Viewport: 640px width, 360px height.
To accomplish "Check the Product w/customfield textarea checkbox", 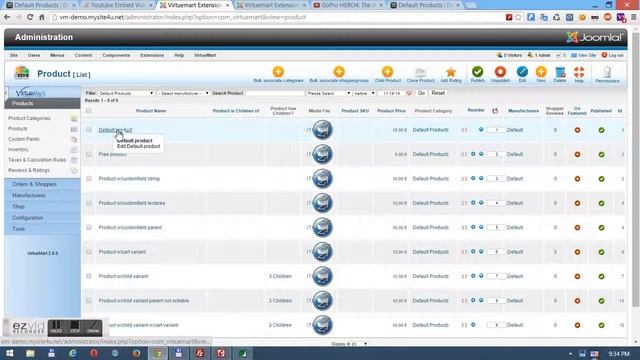I will coord(89,203).
